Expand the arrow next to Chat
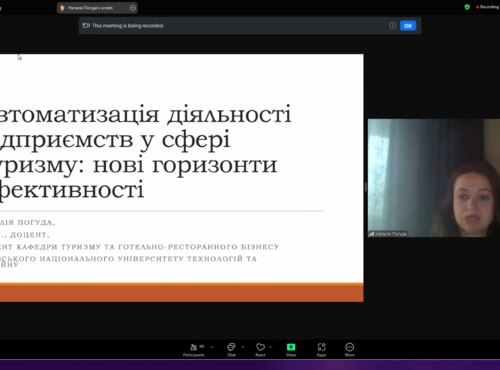500x370 pixels. tap(243, 347)
